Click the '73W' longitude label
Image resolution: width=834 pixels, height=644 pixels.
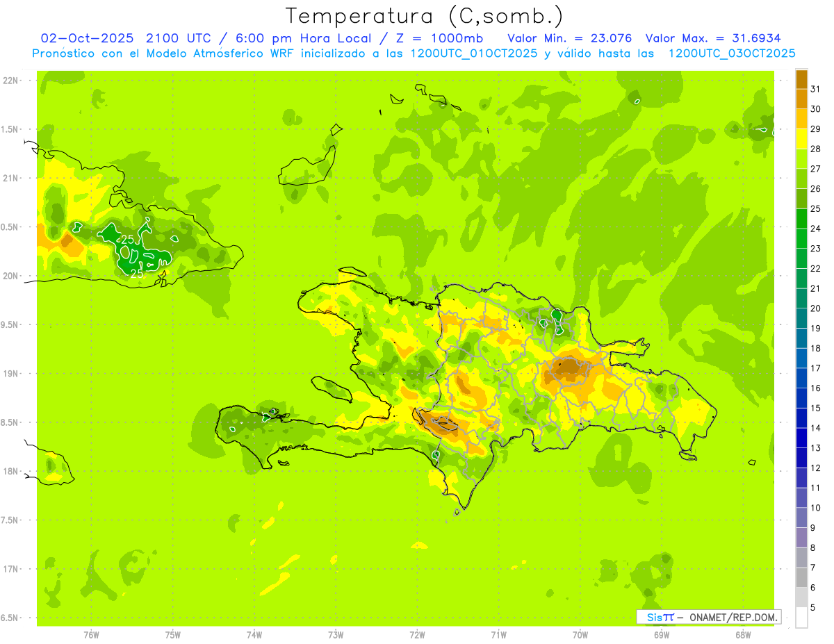[336, 635]
